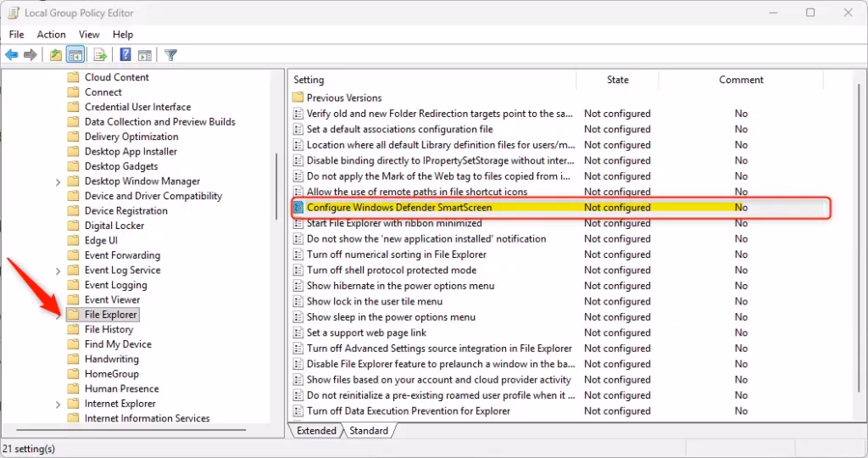The image size is (868, 458).
Task: Toggle the Show/Hide Console Tree button
Action: [x=75, y=55]
